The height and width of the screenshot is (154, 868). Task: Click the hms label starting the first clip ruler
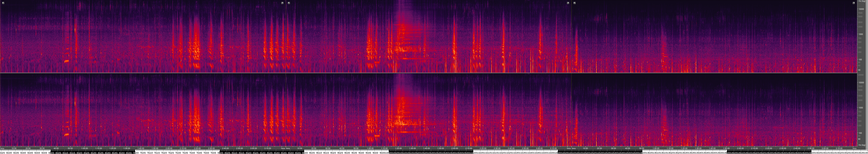click(x=2, y=148)
